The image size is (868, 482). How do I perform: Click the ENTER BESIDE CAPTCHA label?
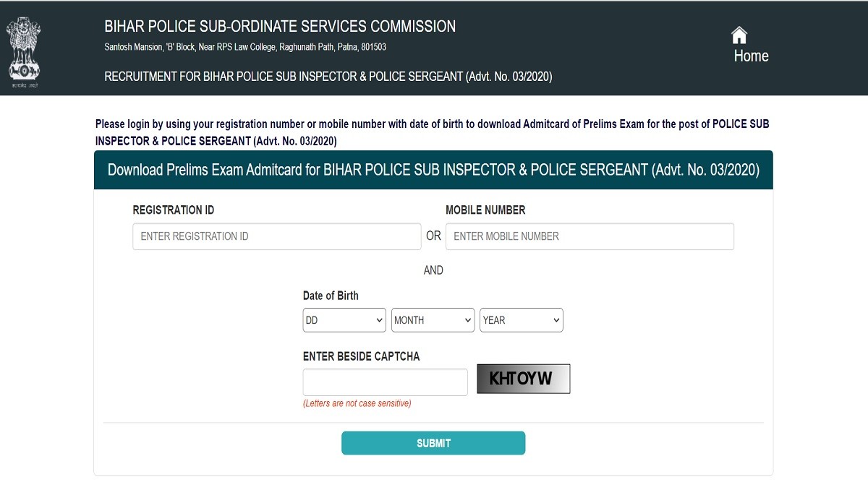pos(361,356)
